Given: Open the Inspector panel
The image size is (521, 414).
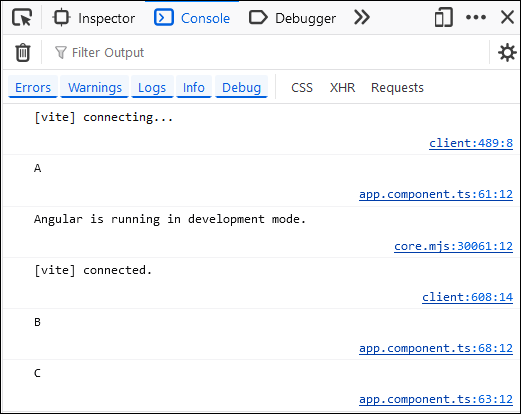Looking at the screenshot, I should point(94,18).
